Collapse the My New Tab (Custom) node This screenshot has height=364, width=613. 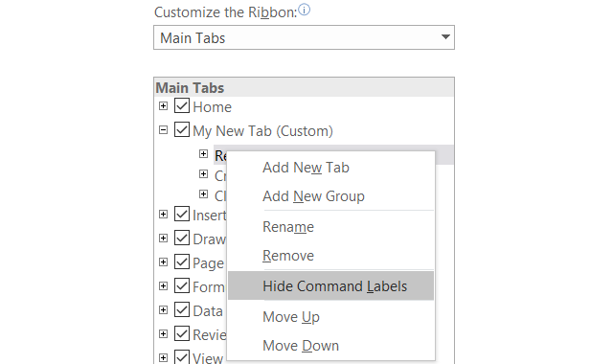[x=164, y=130]
